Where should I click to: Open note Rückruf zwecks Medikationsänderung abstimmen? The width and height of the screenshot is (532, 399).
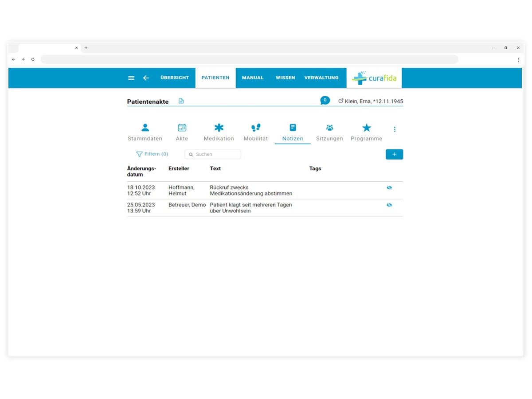tap(251, 191)
